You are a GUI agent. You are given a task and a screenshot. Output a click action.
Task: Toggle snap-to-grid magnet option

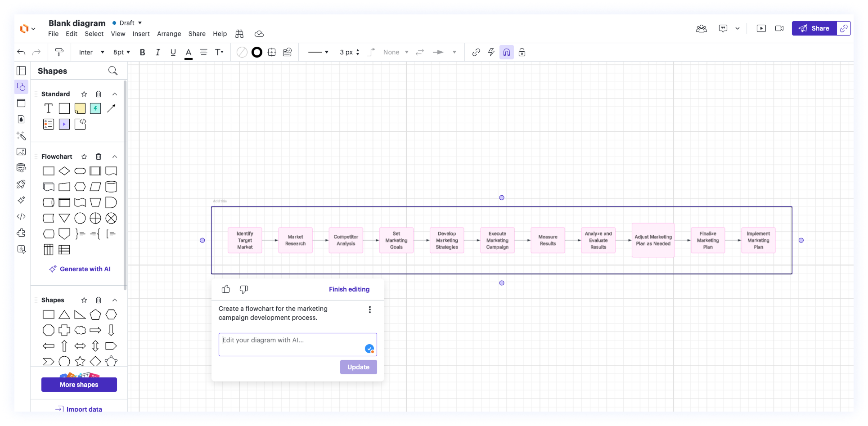pos(507,52)
